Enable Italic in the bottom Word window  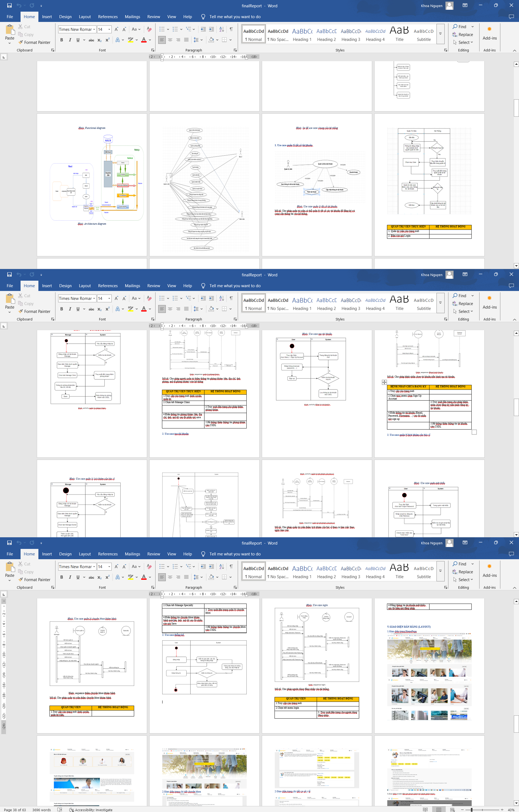pos(70,577)
